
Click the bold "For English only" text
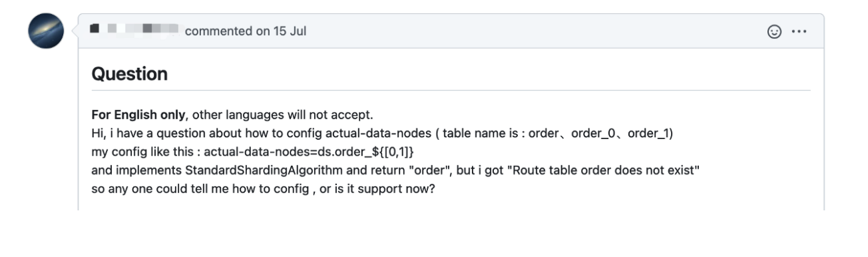coord(138,115)
